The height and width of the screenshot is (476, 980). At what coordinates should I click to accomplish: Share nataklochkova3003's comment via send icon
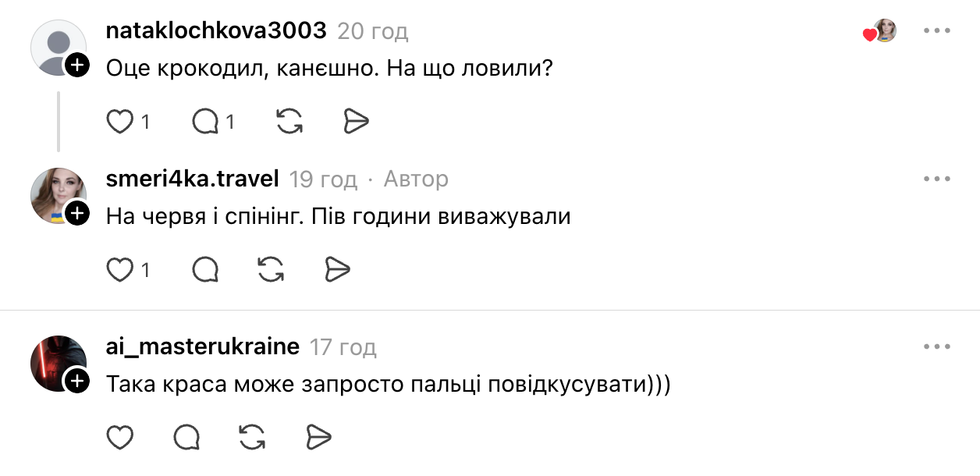click(356, 122)
